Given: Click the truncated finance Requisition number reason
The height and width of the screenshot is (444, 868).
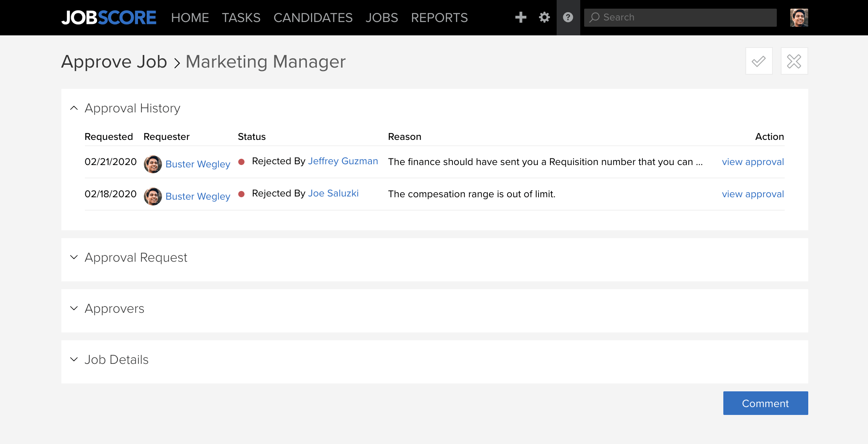Looking at the screenshot, I should tap(545, 162).
